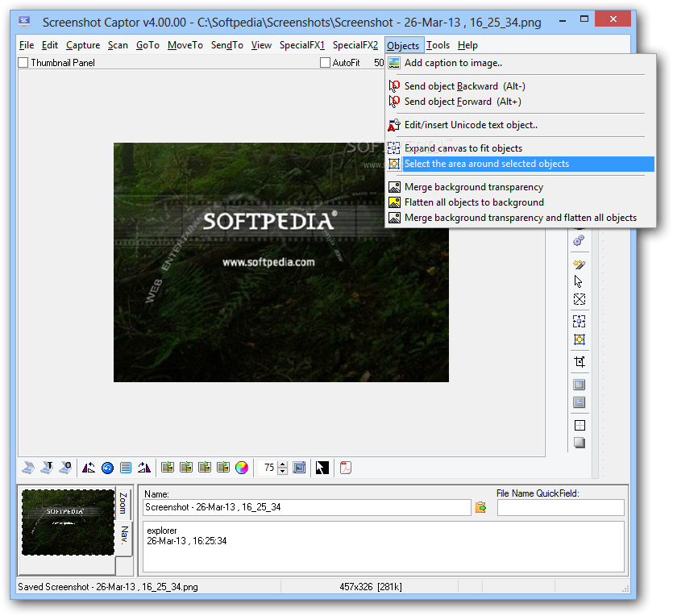Toggle the AutoFit checkbox
This screenshot has height=616, width=673.
[325, 63]
